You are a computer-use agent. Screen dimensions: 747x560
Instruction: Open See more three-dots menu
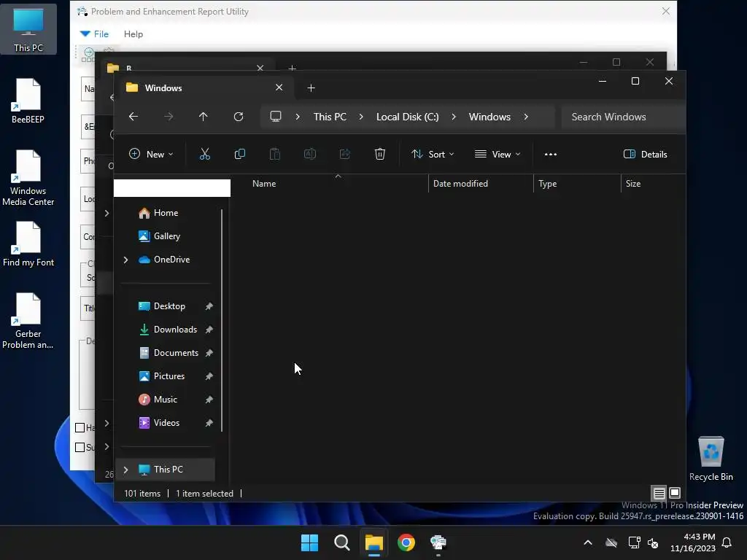tap(551, 155)
